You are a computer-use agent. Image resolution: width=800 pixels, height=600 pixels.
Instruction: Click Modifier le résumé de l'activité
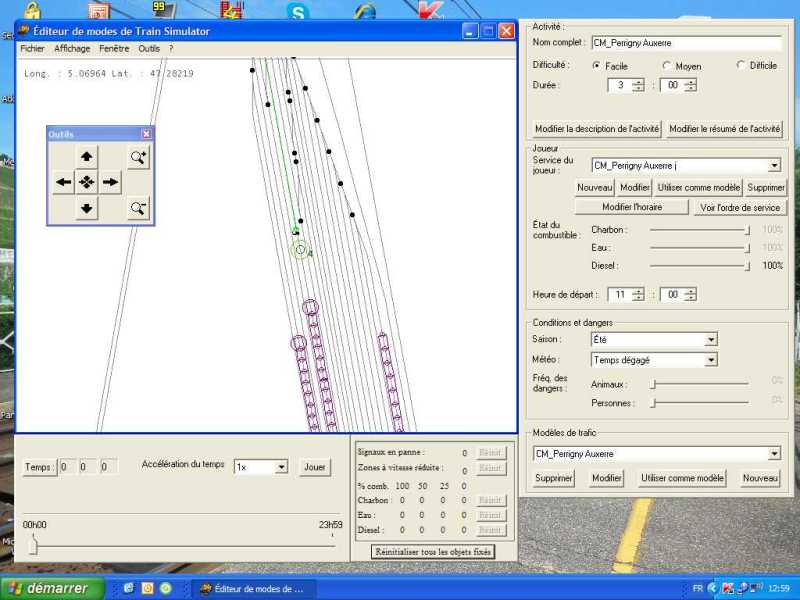(x=724, y=129)
